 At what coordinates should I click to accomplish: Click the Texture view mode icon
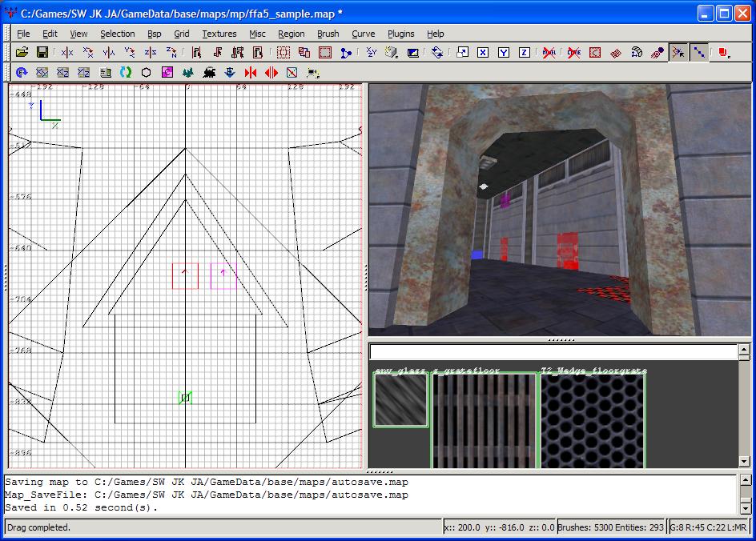(x=392, y=52)
